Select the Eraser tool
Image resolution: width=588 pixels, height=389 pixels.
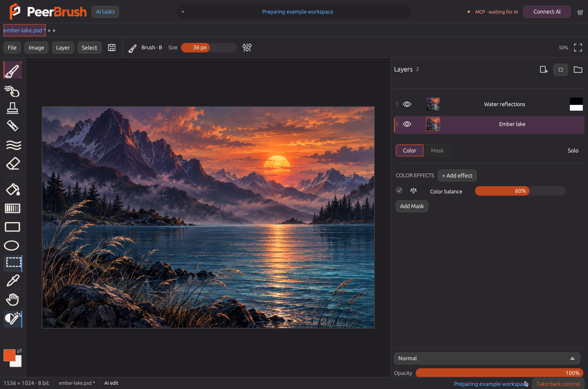(x=13, y=164)
